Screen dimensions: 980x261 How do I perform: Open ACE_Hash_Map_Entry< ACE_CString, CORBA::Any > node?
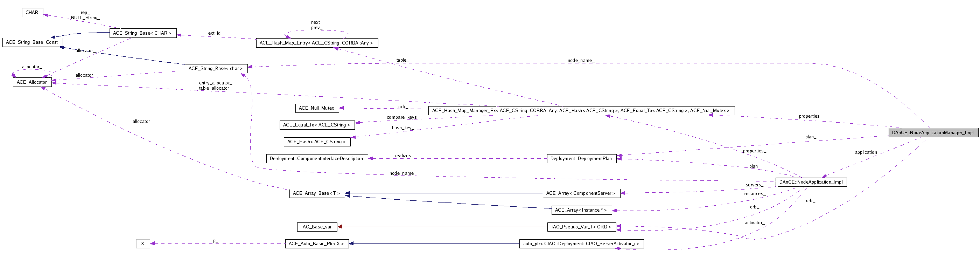click(317, 43)
